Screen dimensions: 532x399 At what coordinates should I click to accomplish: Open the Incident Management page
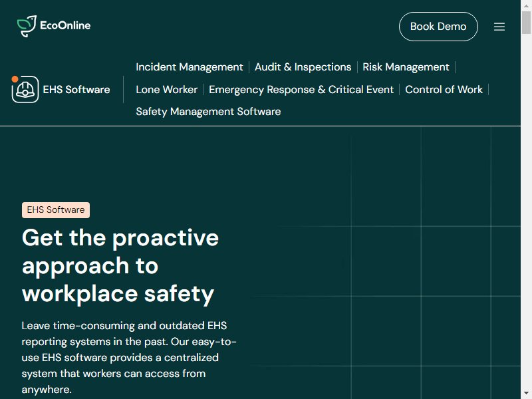(190, 67)
